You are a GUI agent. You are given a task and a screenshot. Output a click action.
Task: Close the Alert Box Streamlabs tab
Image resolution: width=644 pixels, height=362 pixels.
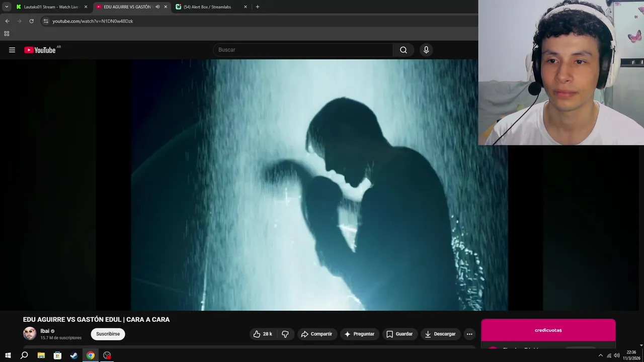246,7
